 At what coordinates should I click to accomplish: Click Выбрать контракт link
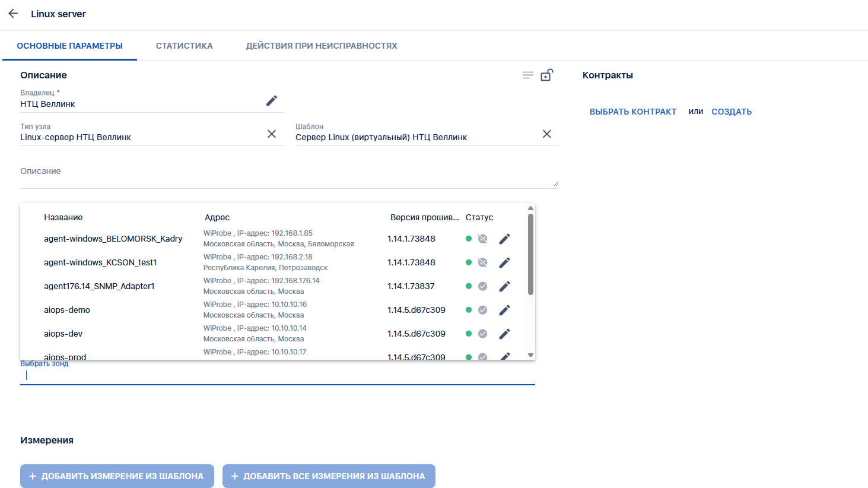[x=632, y=112]
